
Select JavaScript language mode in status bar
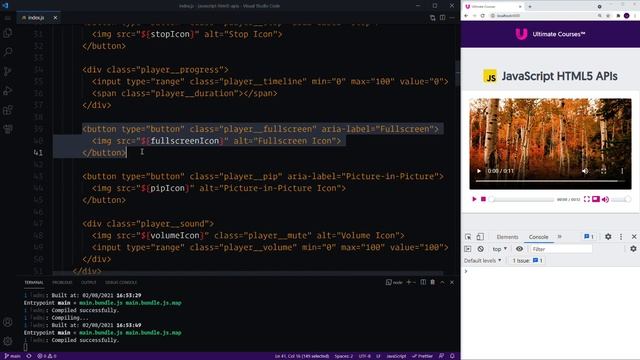pos(396,356)
